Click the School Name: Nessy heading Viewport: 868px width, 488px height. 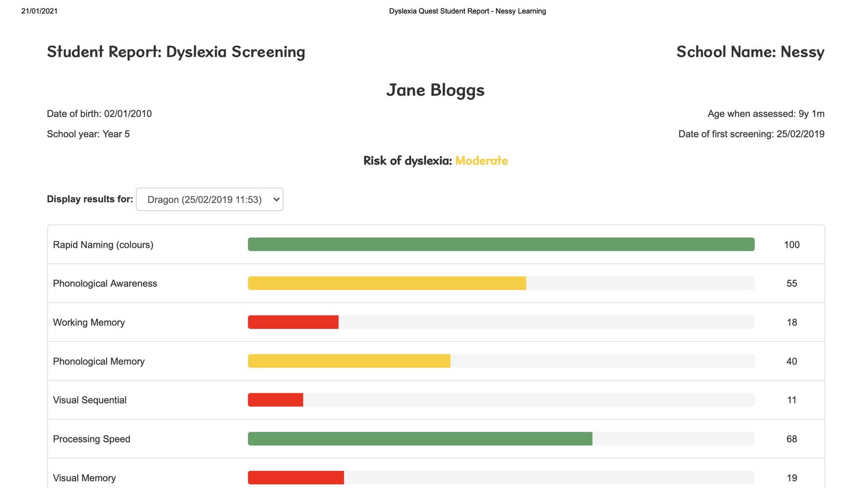click(x=751, y=52)
